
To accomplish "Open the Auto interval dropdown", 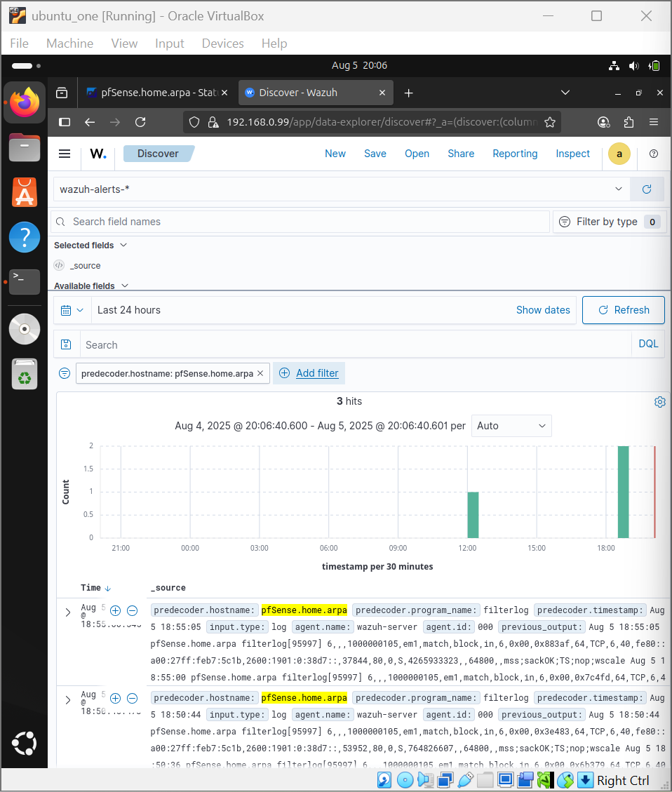I will (511, 426).
